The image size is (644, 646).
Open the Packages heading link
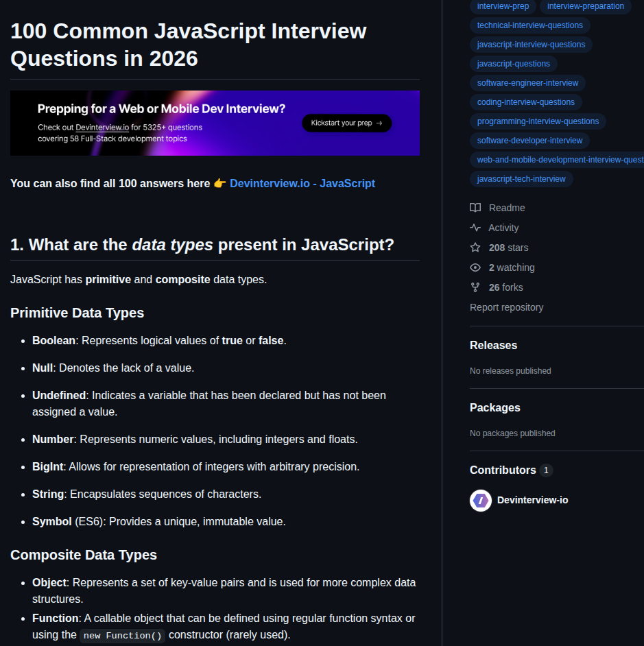[495, 407]
